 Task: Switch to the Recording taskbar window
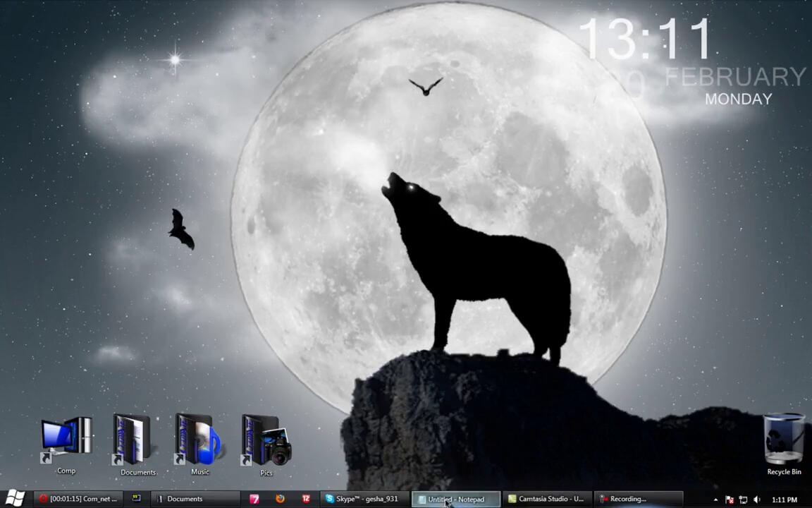(638, 499)
